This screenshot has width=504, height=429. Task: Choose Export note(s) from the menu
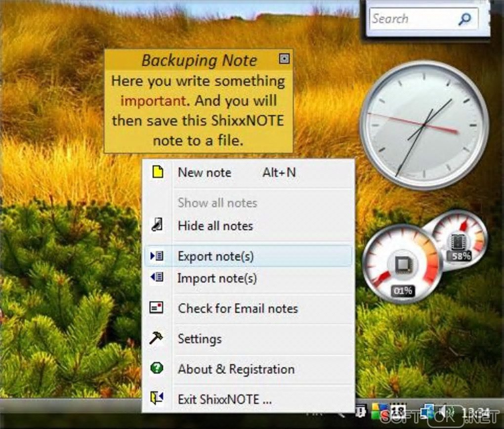pos(248,257)
